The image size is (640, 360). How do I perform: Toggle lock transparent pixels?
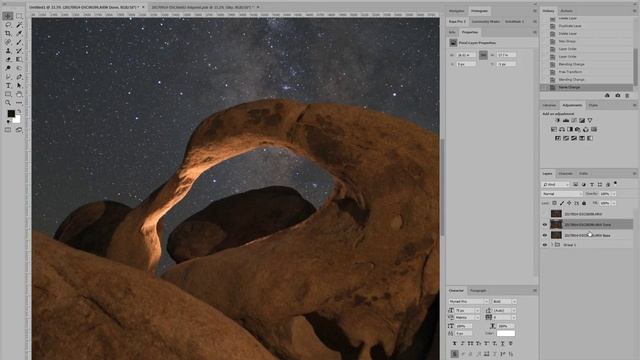pyautogui.click(x=554, y=203)
